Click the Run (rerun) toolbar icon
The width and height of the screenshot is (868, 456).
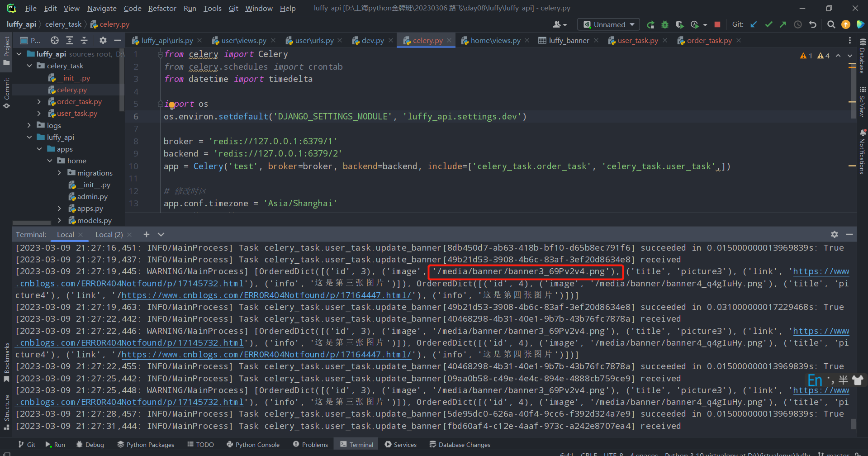(650, 24)
